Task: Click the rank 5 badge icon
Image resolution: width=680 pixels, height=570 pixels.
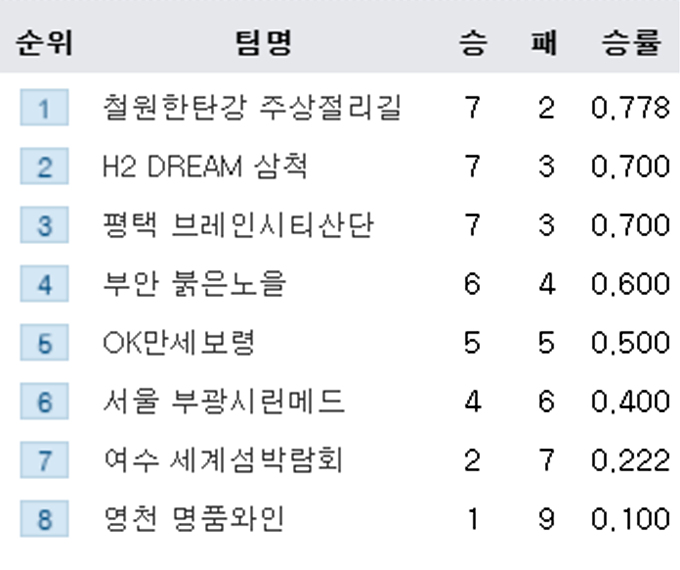Action: point(44,342)
